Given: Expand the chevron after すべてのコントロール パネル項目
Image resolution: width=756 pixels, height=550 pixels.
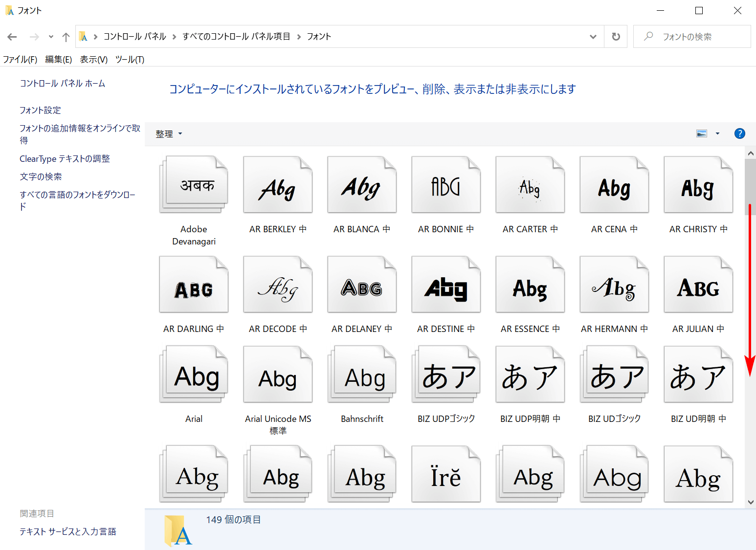Looking at the screenshot, I should [299, 37].
